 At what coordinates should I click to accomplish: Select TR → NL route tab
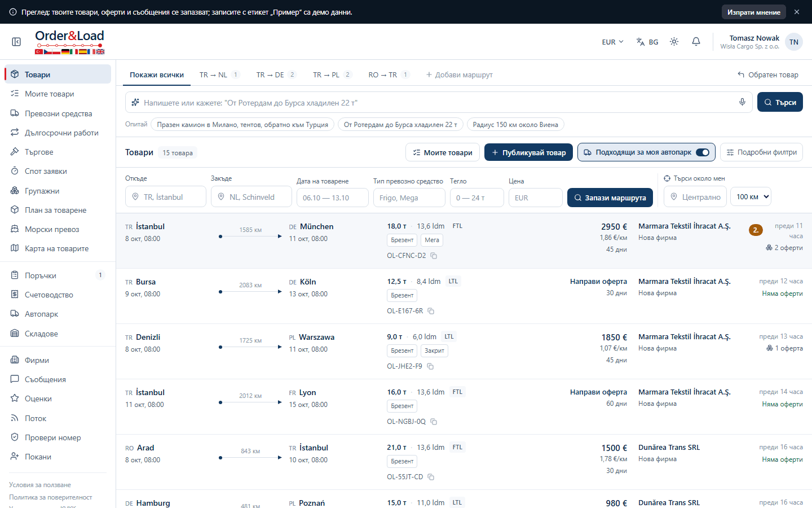[x=219, y=75]
